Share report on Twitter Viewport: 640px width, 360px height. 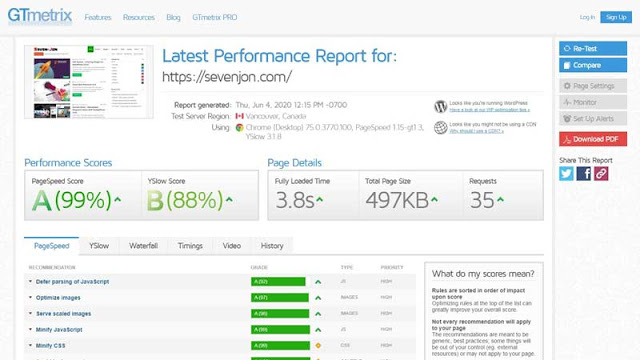point(566,173)
